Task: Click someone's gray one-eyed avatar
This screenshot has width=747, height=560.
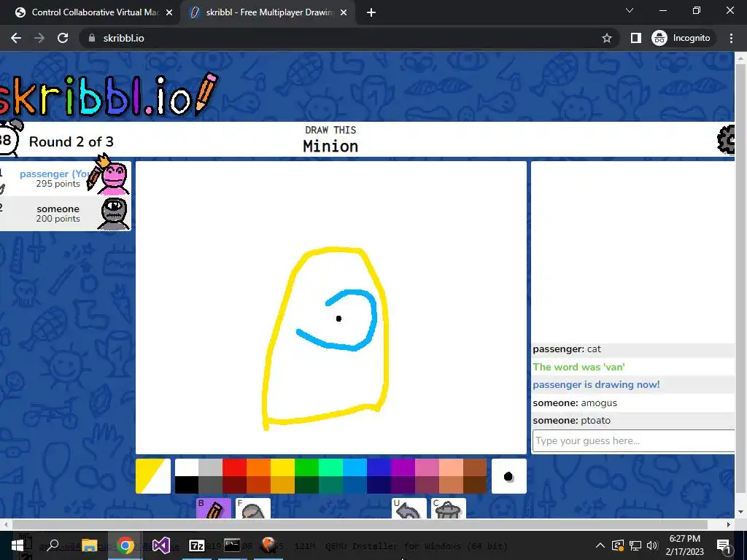Action: (113, 214)
